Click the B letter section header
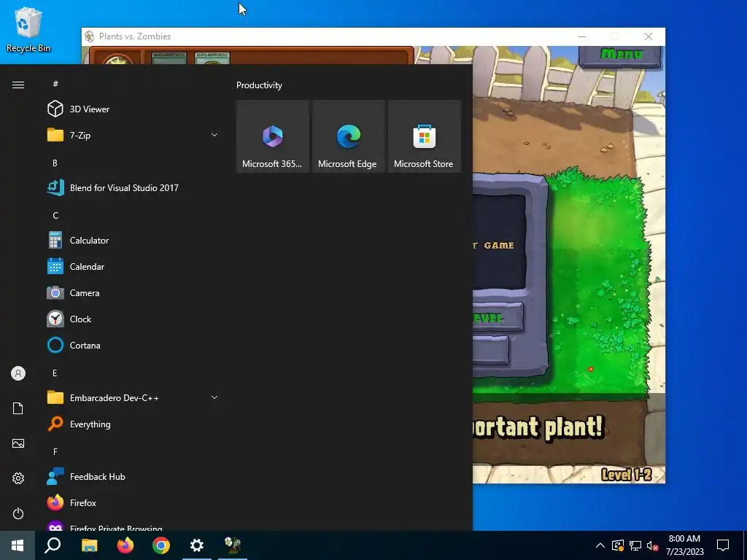Screen dimensions: 747x560 (55, 163)
